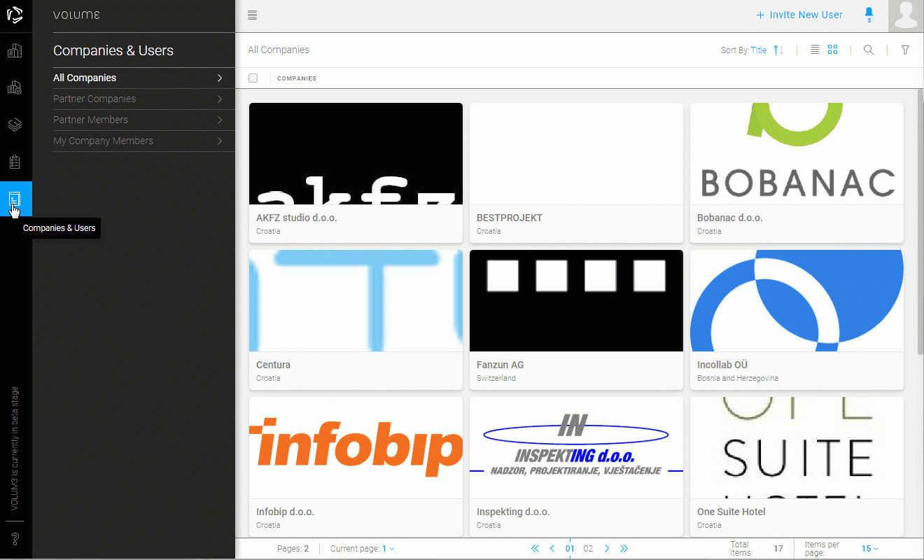Screen dimensions: 924x560
Task: Click the Fanzun AG title text
Action: (500, 365)
